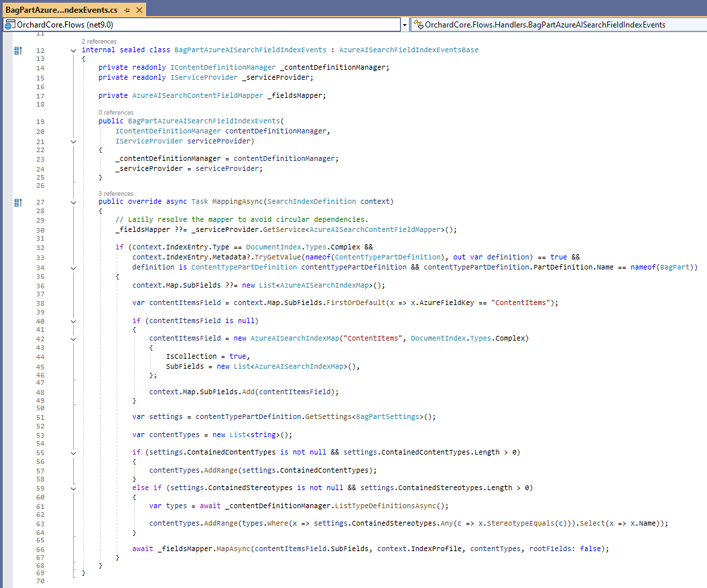Collapse the class definition at line 12

73,50
